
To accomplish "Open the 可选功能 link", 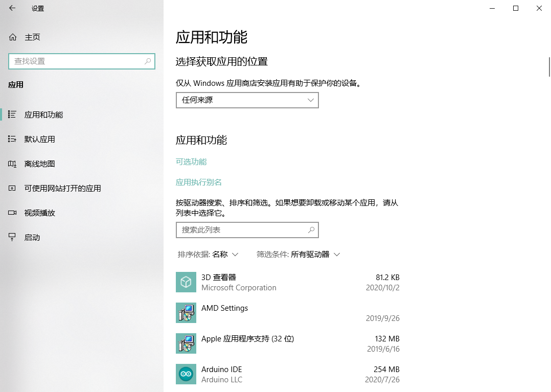I will 191,162.
